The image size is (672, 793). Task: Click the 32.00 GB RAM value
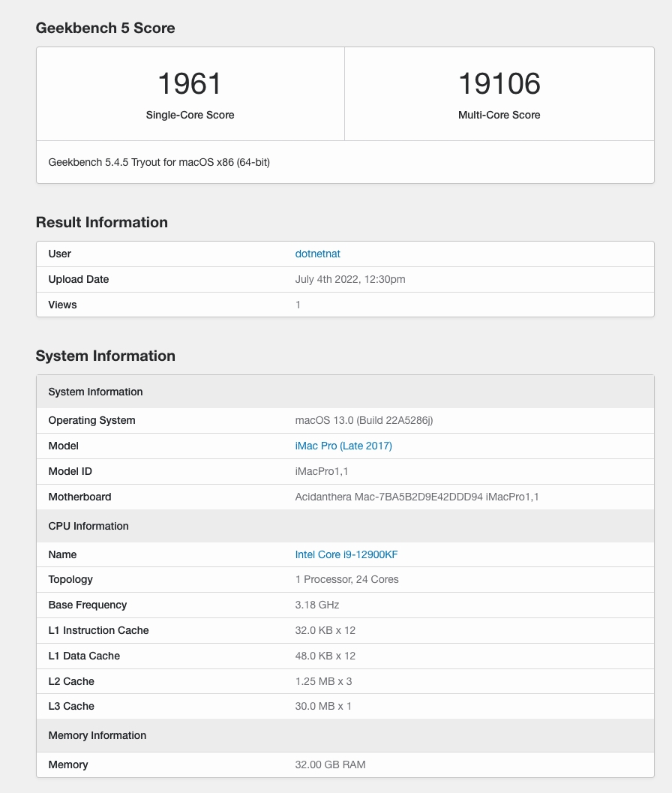(330, 764)
